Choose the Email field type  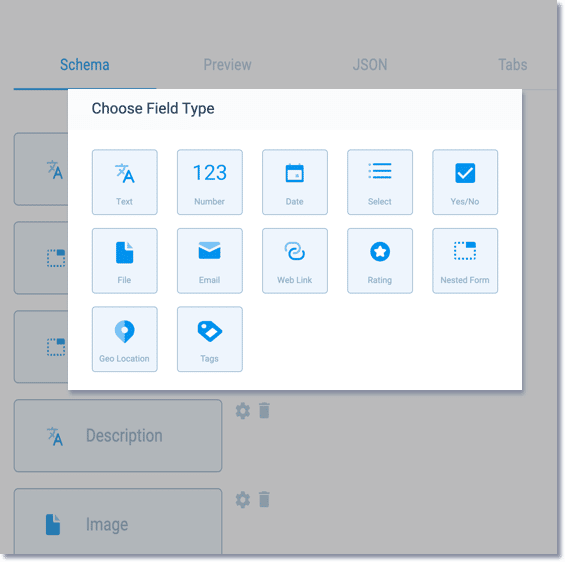coord(210,261)
